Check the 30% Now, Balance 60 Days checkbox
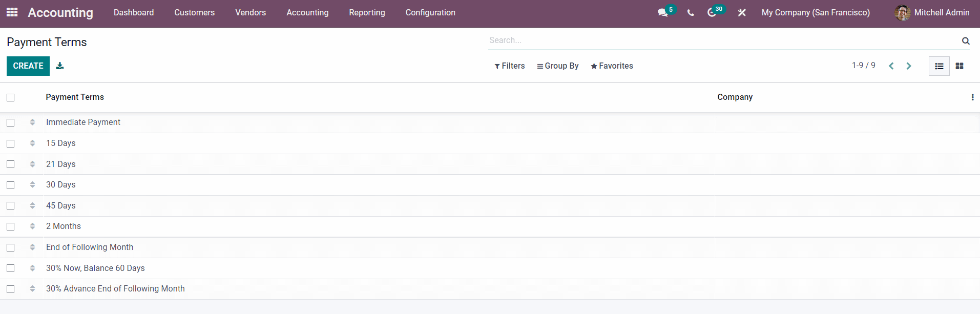The image size is (980, 314). point(11,268)
